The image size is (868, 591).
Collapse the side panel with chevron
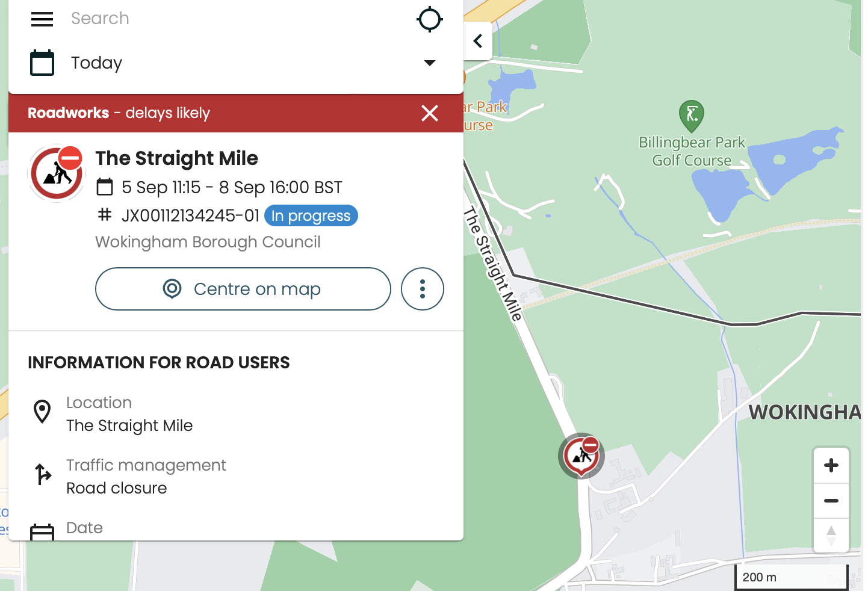(x=478, y=41)
